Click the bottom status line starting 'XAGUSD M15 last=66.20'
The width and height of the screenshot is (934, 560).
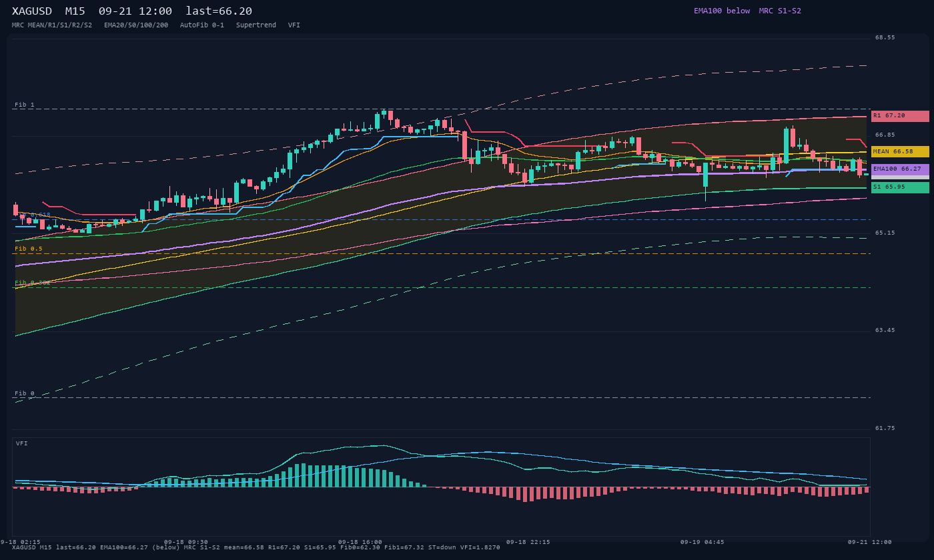256,547
